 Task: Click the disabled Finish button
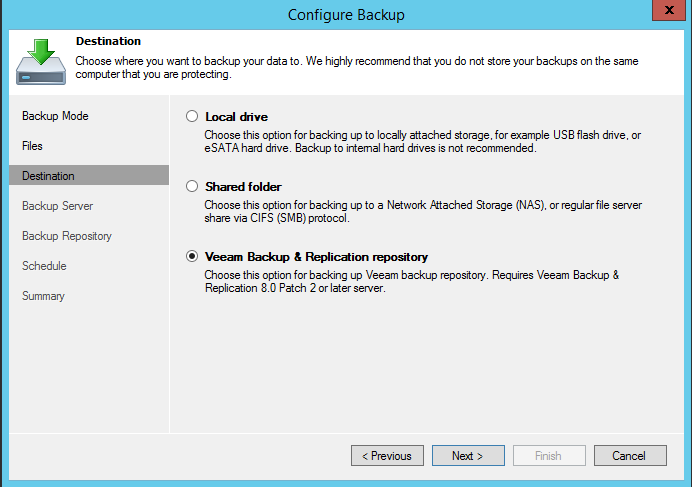(x=549, y=455)
